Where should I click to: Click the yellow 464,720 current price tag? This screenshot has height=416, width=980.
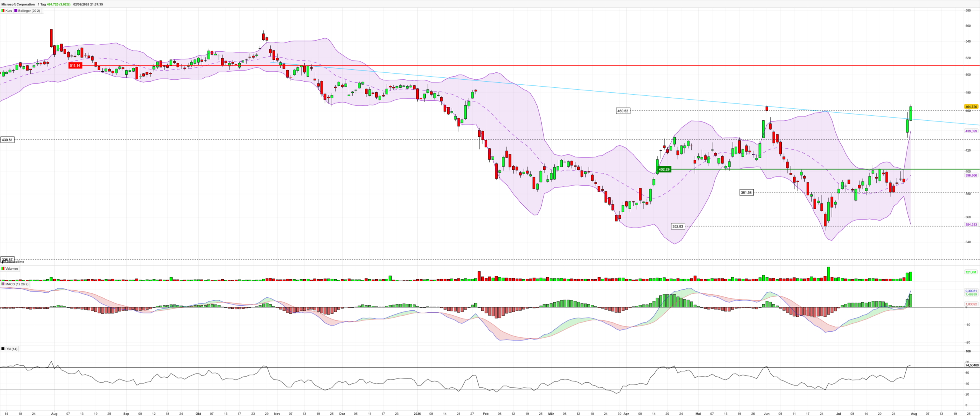click(x=971, y=106)
